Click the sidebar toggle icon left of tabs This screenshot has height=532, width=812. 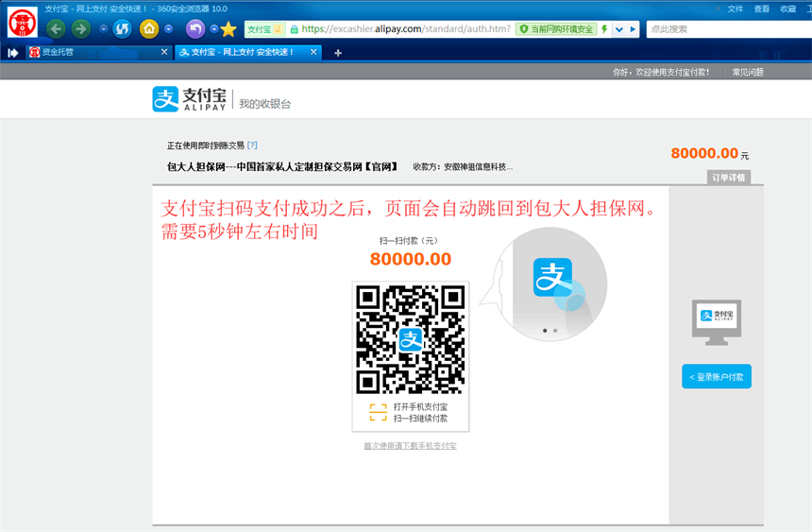[x=13, y=52]
